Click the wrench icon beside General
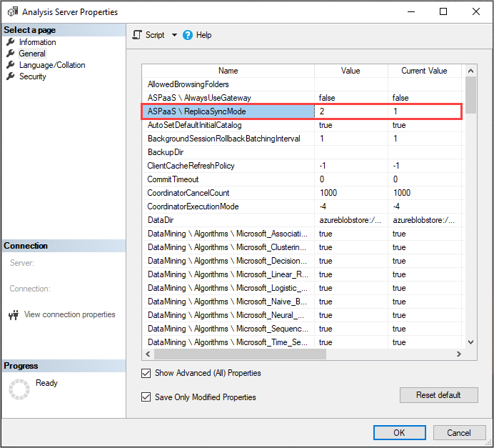Image resolution: width=494 pixels, height=448 pixels. [11, 54]
